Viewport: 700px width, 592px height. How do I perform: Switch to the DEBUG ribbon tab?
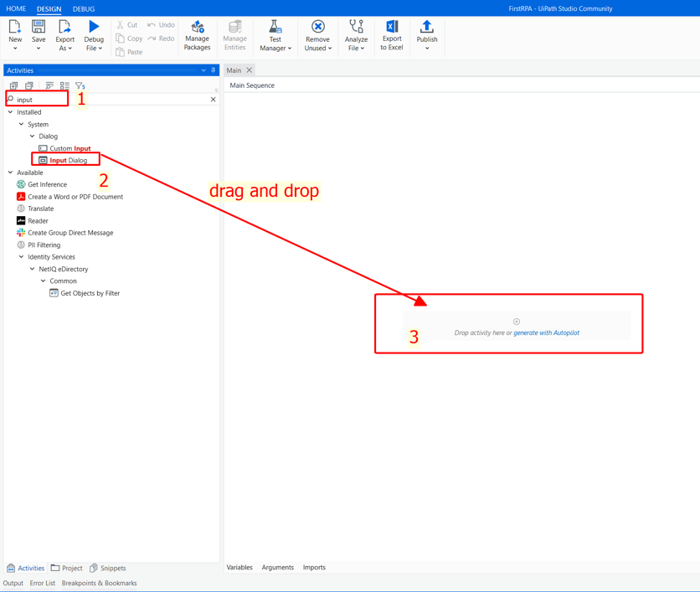tap(84, 9)
